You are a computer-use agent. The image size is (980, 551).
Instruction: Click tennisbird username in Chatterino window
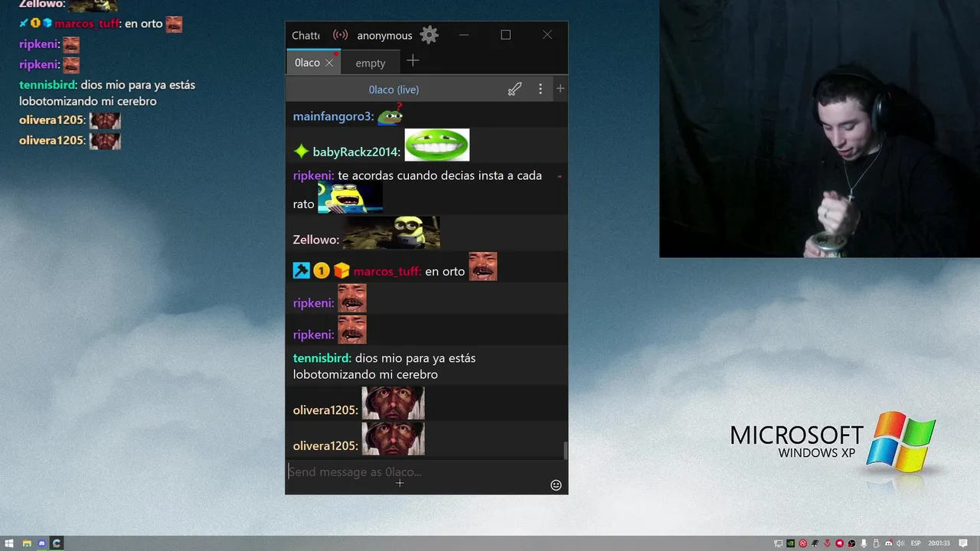(x=322, y=358)
